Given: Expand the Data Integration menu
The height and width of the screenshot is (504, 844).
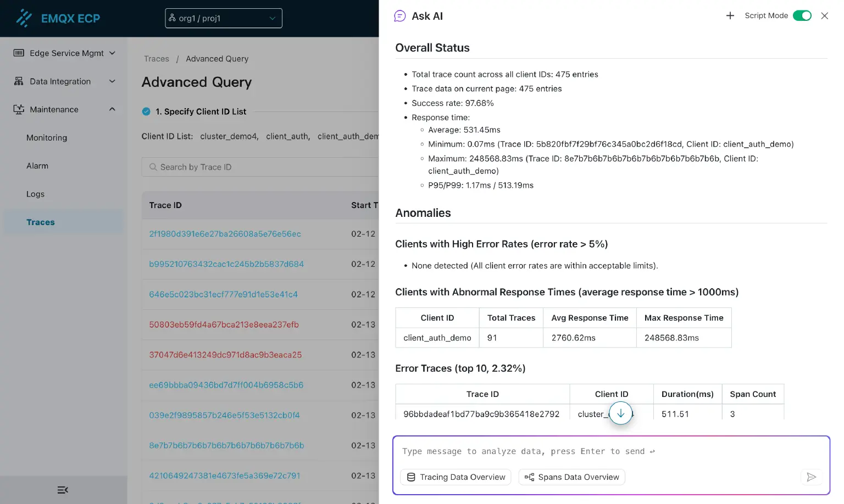Looking at the screenshot, I should click(x=64, y=81).
